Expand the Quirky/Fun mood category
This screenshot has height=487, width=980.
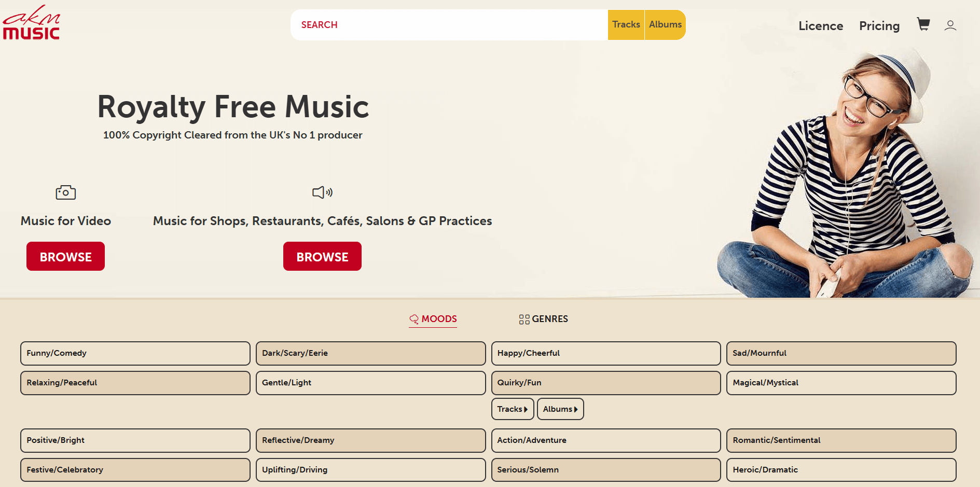click(605, 383)
